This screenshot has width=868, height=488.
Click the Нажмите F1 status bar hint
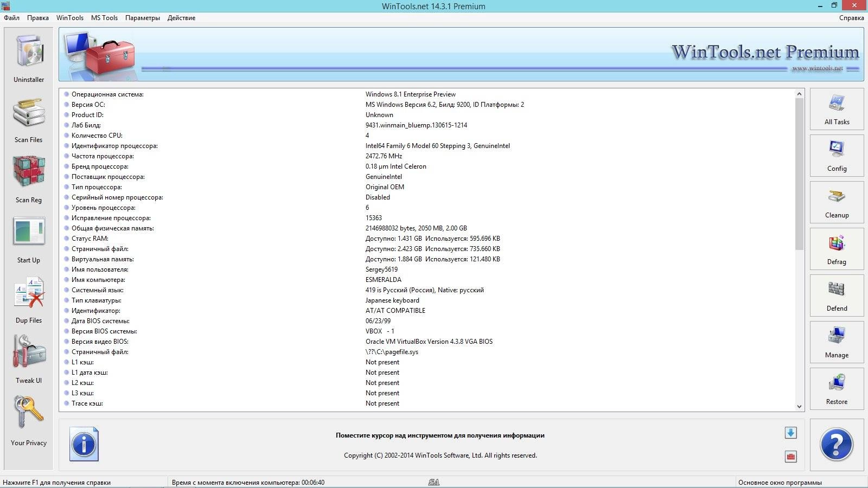pos(56,483)
